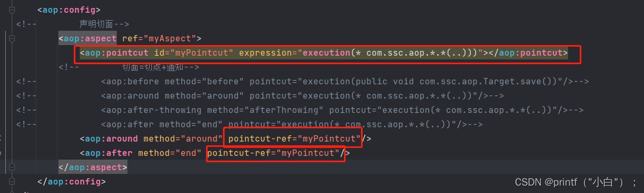This screenshot has width=644, height=193.
Task: Collapse the aop:aspect opening tag fold marker
Action: point(12,38)
